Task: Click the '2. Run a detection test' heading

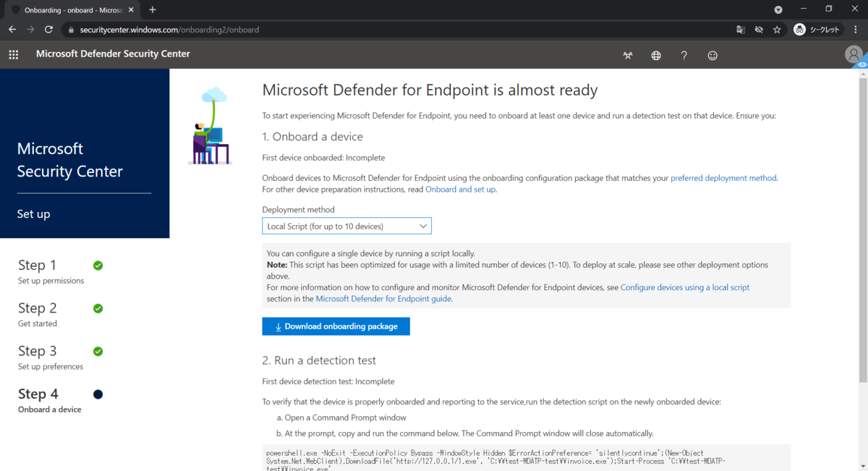Action: [319, 360]
